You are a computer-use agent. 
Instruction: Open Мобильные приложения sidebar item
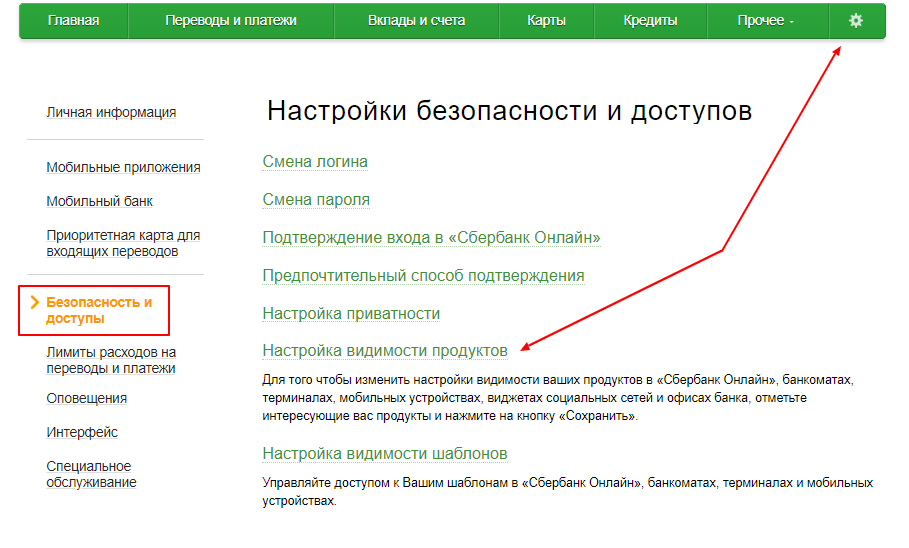coord(123,168)
